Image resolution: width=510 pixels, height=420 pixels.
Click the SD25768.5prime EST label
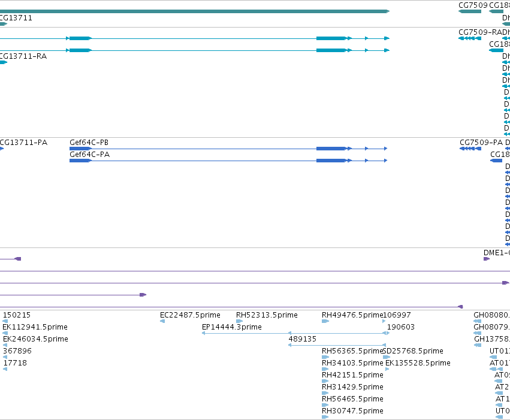click(x=413, y=351)
